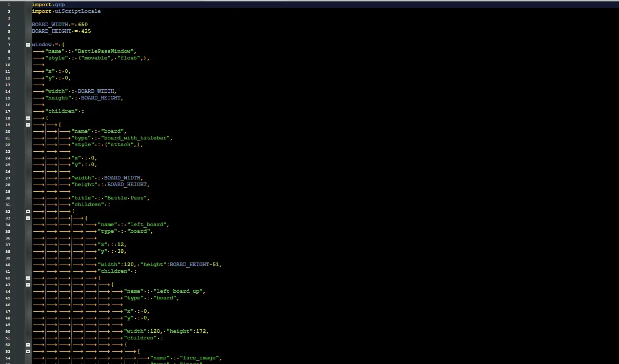Collapse the left_board_up block at line 43

point(28,285)
